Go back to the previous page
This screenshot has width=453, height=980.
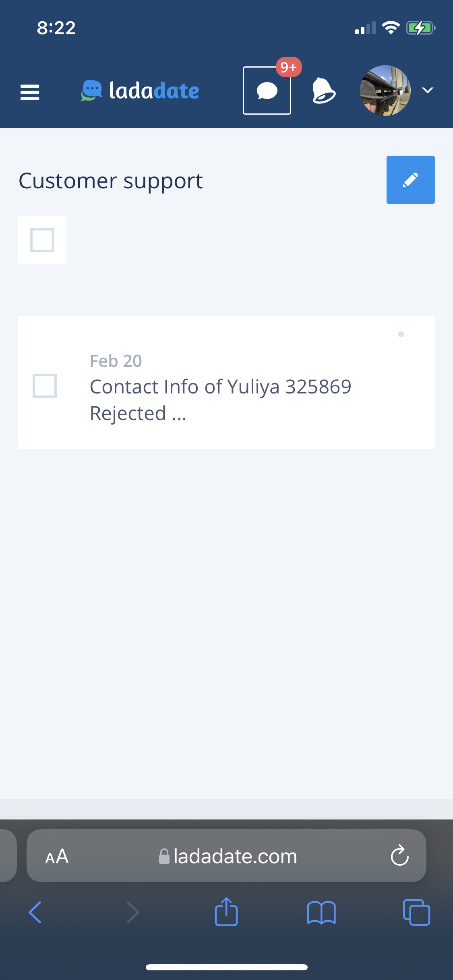tap(35, 912)
